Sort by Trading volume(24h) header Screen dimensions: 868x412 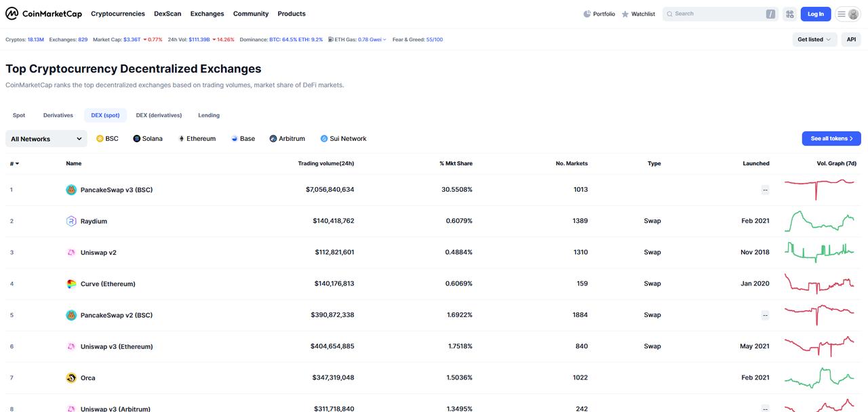(326, 163)
